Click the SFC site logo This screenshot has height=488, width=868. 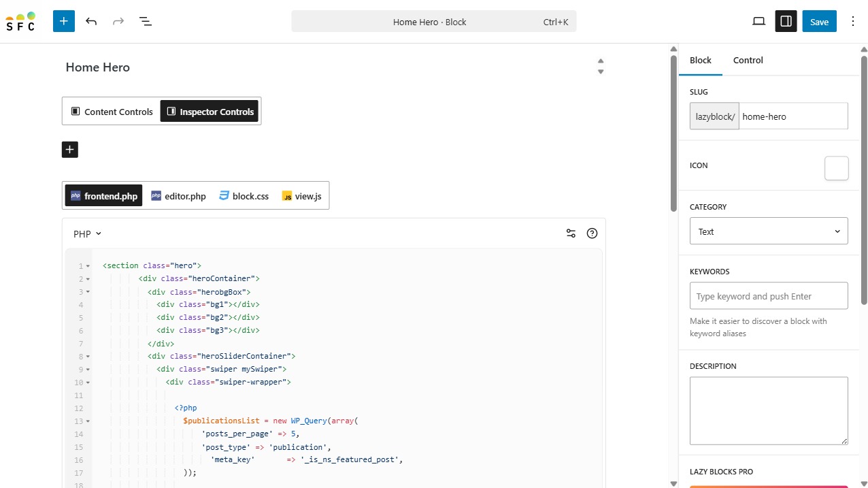click(x=21, y=21)
